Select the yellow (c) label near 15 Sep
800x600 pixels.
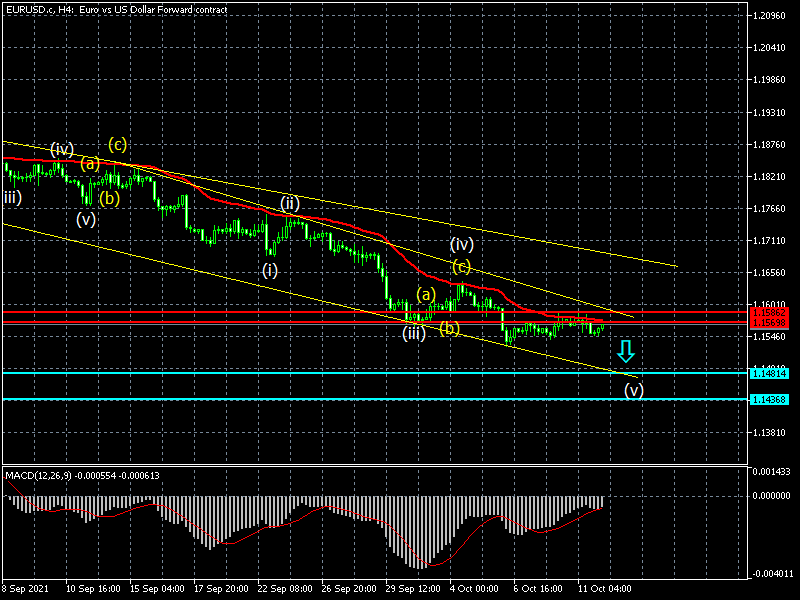pyautogui.click(x=117, y=143)
